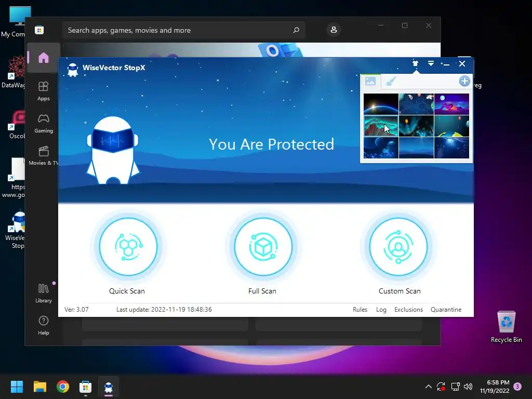The image size is (532, 399).
Task: Expand the system tray hidden icons chevron
Action: click(x=428, y=387)
